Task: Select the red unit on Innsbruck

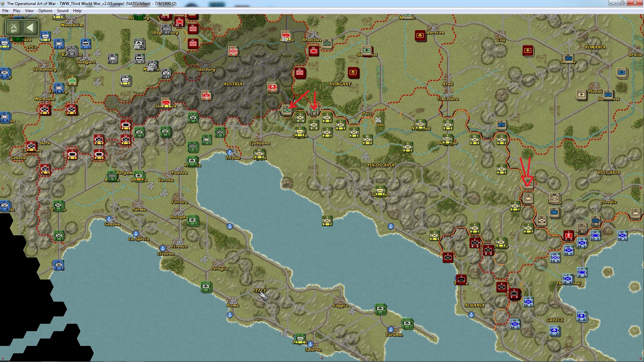Action: click(x=166, y=102)
